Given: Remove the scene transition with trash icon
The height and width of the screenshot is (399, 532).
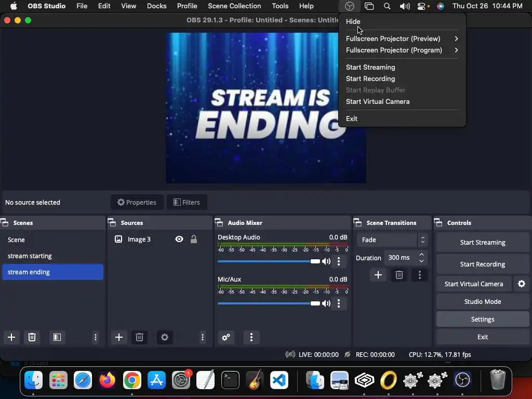Looking at the screenshot, I should [x=399, y=275].
